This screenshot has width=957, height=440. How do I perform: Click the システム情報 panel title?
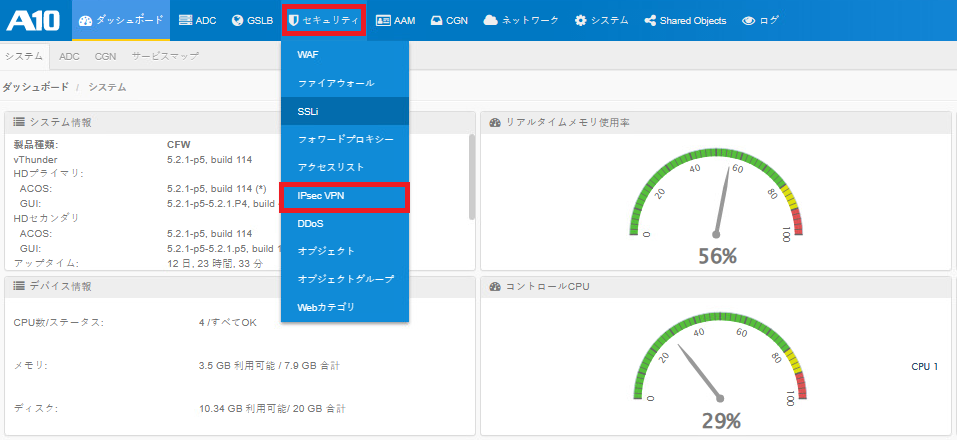click(60, 122)
